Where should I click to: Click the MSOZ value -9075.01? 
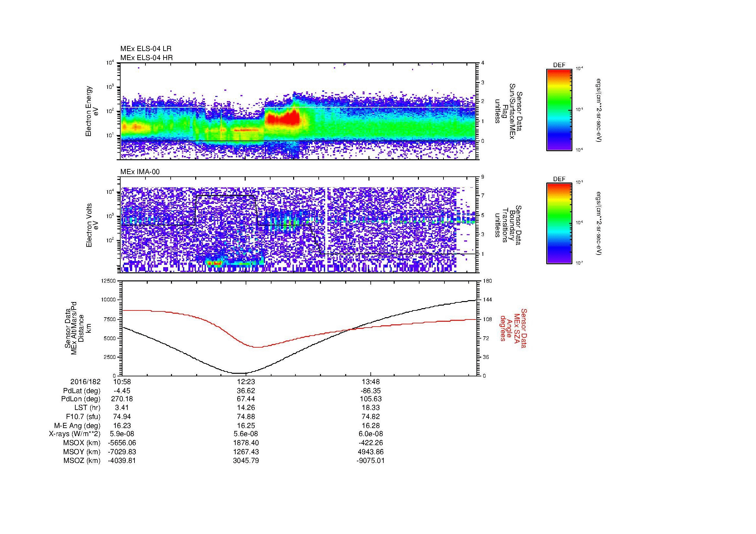tap(370, 461)
